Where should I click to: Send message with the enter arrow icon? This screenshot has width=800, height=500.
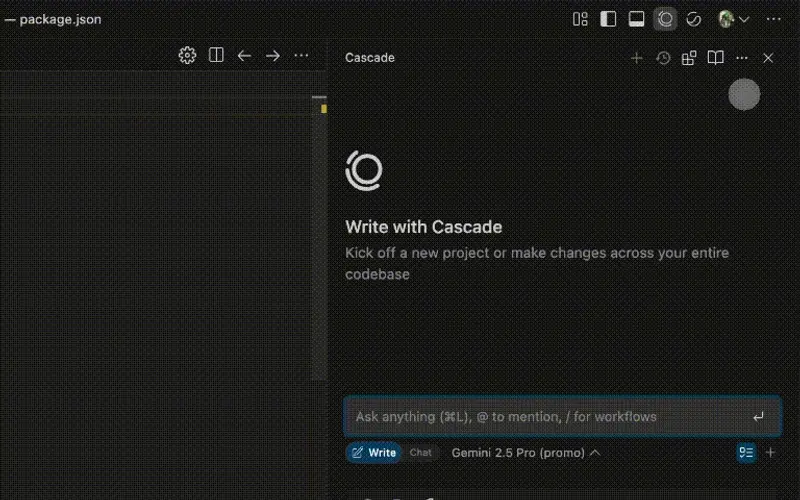[758, 417]
